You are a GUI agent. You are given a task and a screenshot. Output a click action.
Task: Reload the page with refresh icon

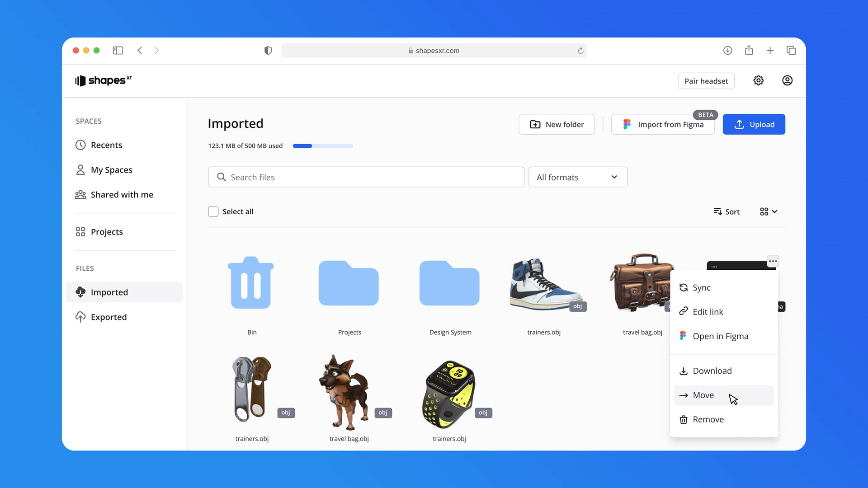tap(580, 51)
